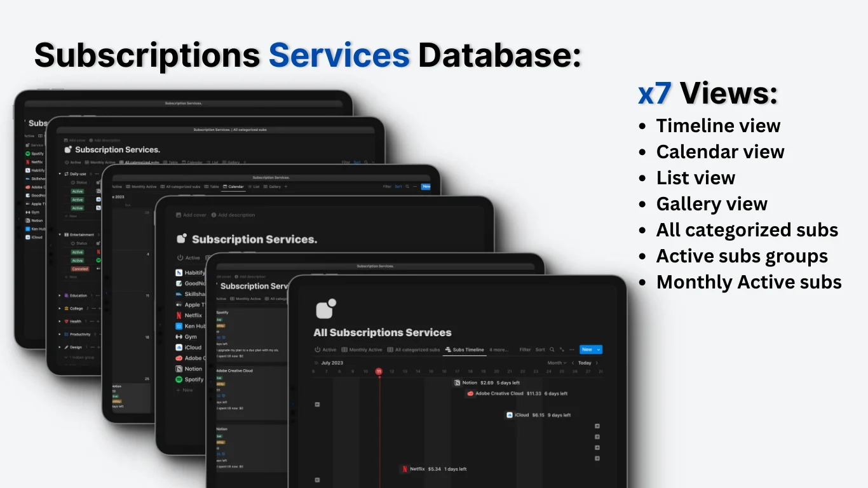868x488 pixels.
Task: Click the Netflix icon in the rearmost window's table
Action: pos(28,162)
